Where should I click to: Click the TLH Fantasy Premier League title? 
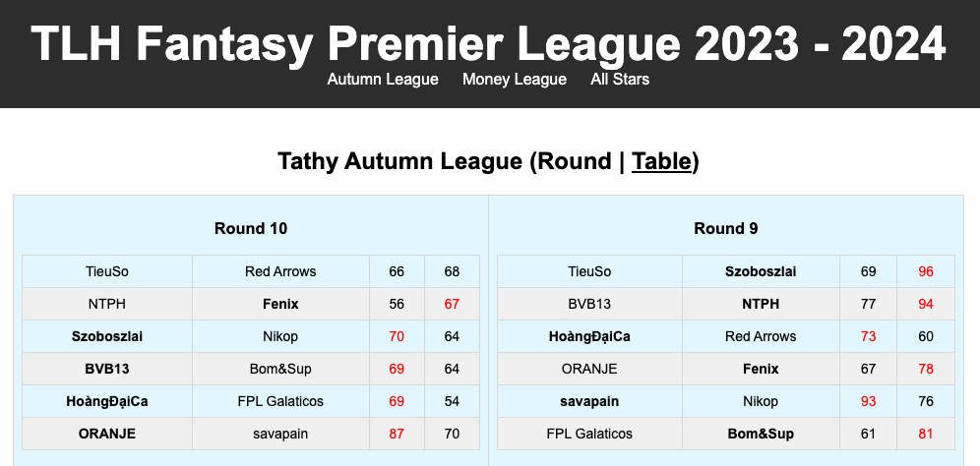pyautogui.click(x=489, y=44)
